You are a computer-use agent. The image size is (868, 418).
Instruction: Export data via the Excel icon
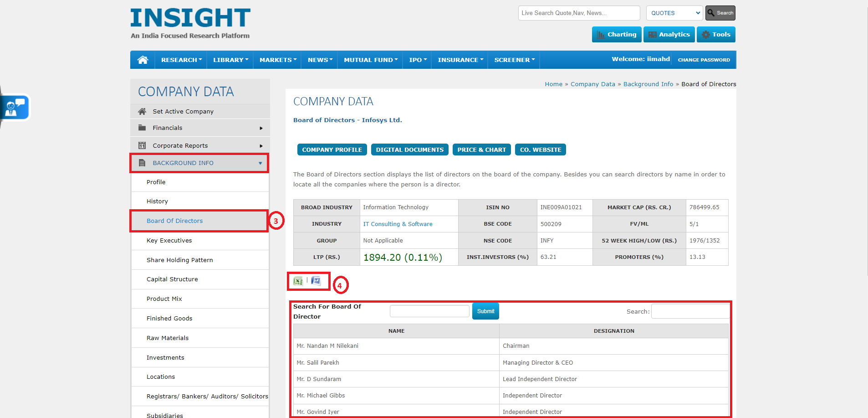[298, 281]
